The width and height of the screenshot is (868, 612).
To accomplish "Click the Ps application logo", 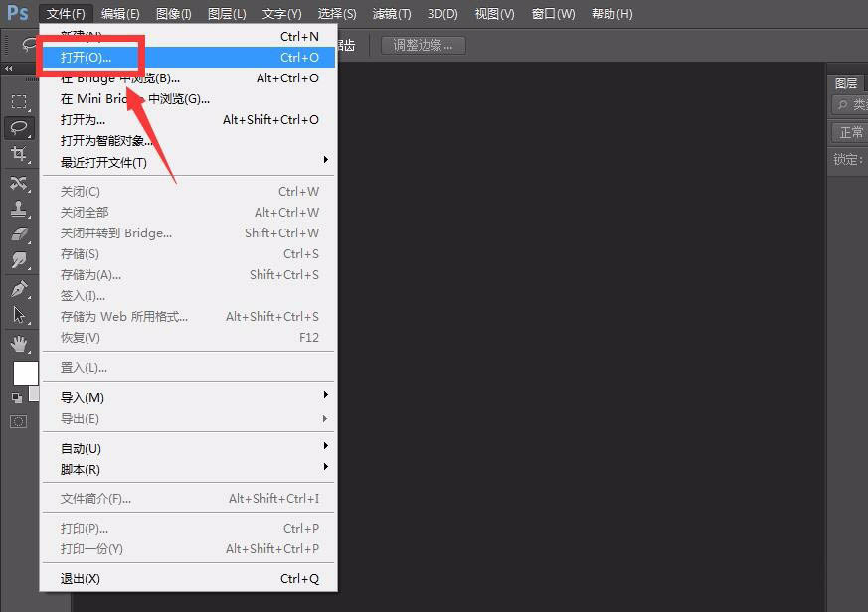I will pos(17,12).
